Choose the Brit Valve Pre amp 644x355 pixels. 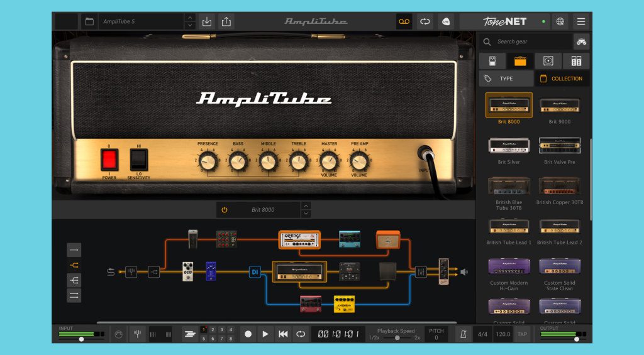point(559,146)
